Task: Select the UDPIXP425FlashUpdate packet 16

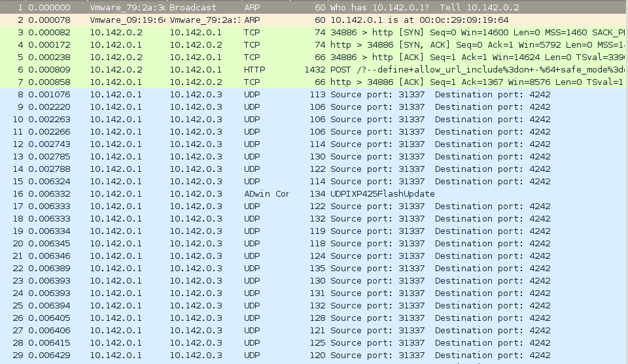Action: tap(314, 193)
